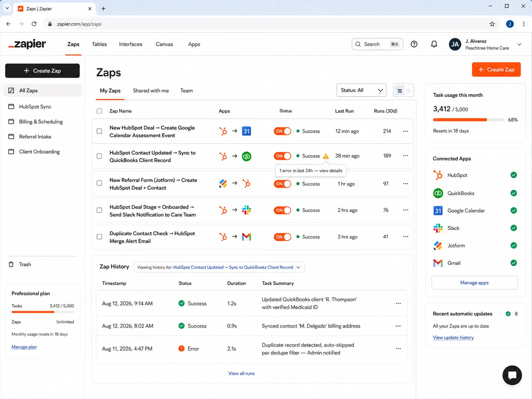Switch to the Team tab

tap(187, 91)
